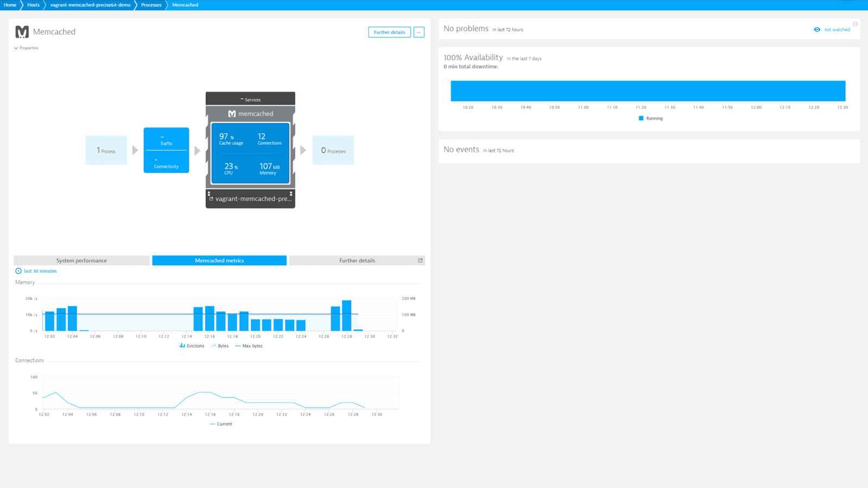Select the Memcached metrics tab
This screenshot has height=488, width=868.
tap(219, 260)
